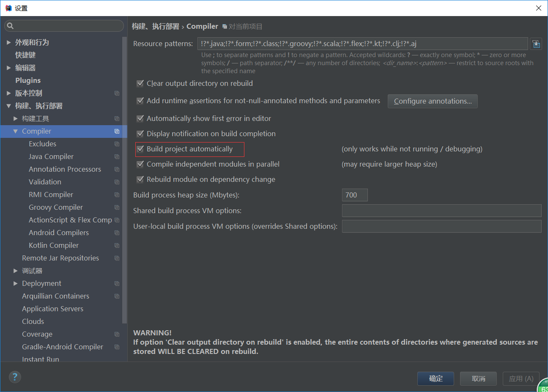Expand the 调试器 tree node

[15, 270]
